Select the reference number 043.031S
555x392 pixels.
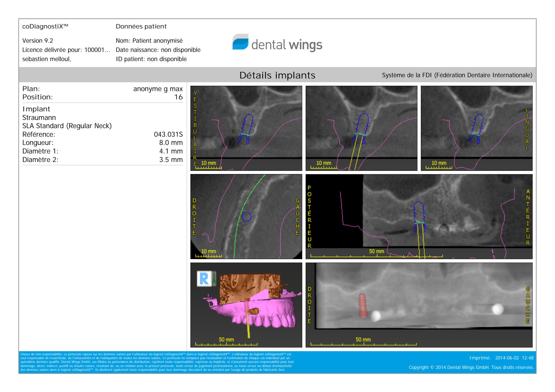click(168, 134)
